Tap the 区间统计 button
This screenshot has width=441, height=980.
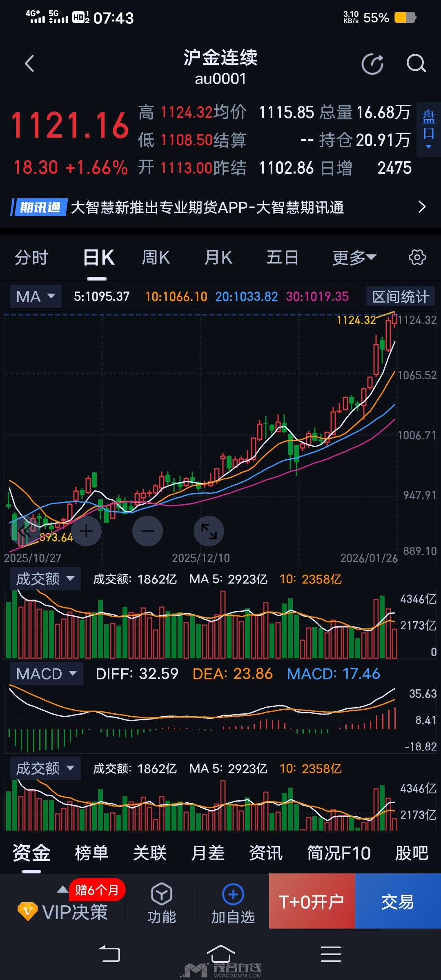tap(400, 296)
